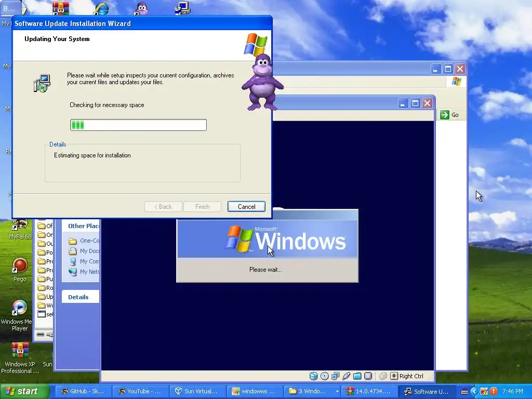This screenshot has width=532, height=399.
Task: Select the Internet Explorer desktop shortcut
Action: click(x=101, y=8)
